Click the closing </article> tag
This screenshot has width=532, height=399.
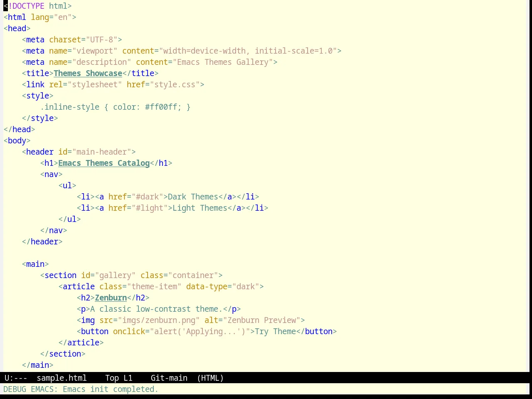pos(81,342)
